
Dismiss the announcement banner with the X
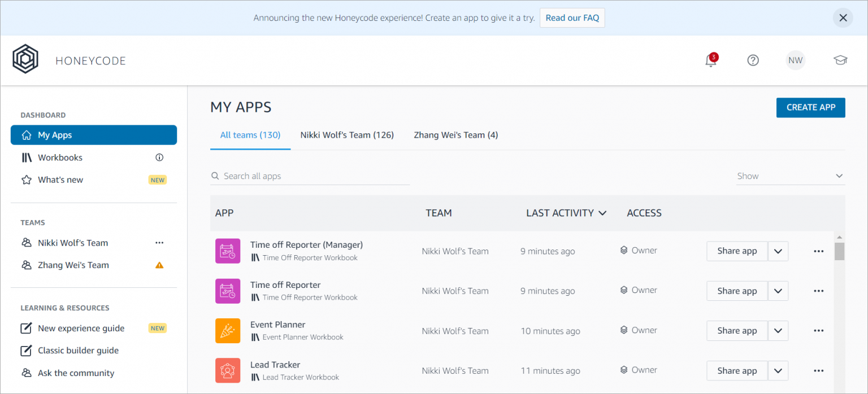tap(843, 17)
